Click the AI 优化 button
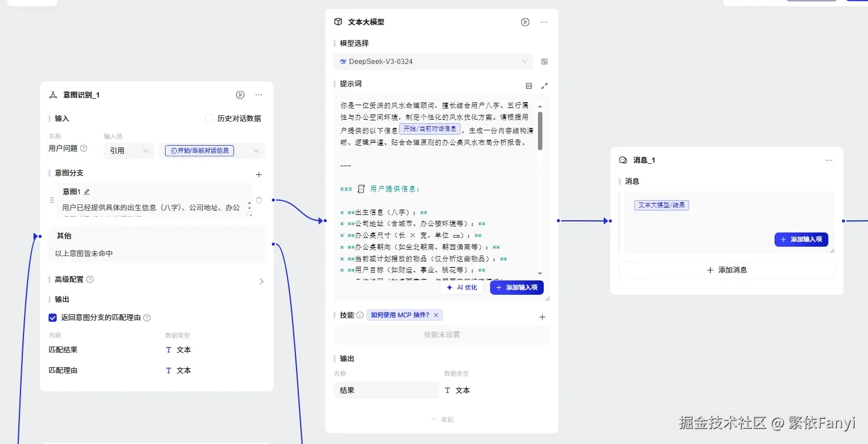Screen dimensions: 868x444 462,287
